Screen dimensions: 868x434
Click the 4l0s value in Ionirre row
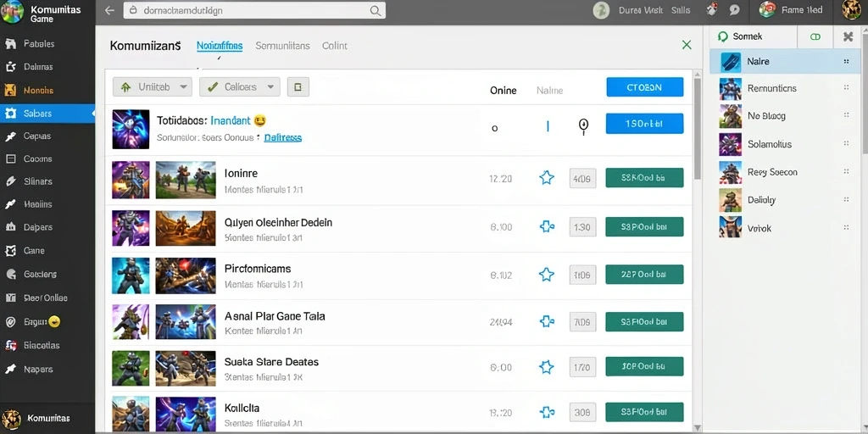pyautogui.click(x=582, y=179)
